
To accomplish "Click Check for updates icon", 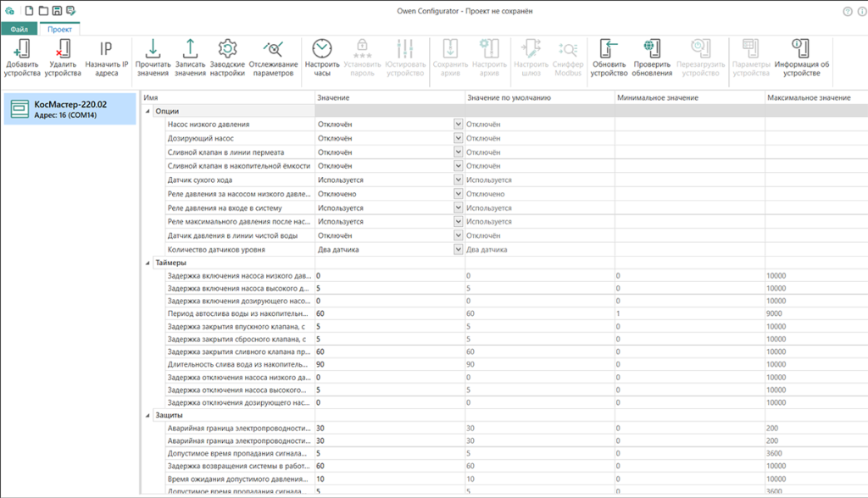I will pos(652,48).
